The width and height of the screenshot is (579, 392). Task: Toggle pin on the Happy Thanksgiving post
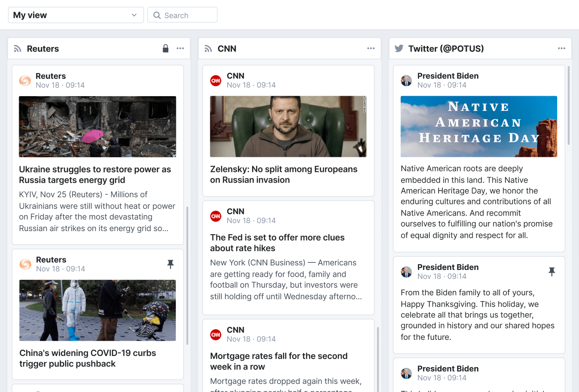click(x=552, y=272)
